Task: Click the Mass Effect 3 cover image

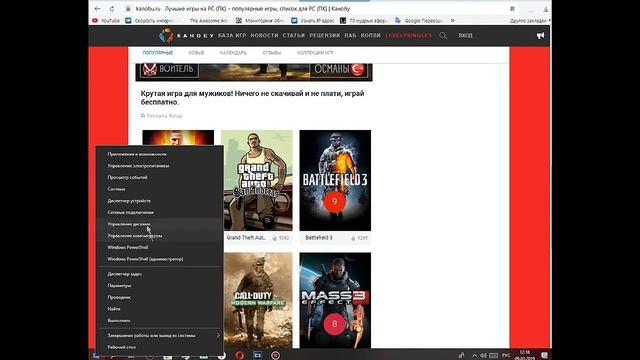Action: point(335,300)
